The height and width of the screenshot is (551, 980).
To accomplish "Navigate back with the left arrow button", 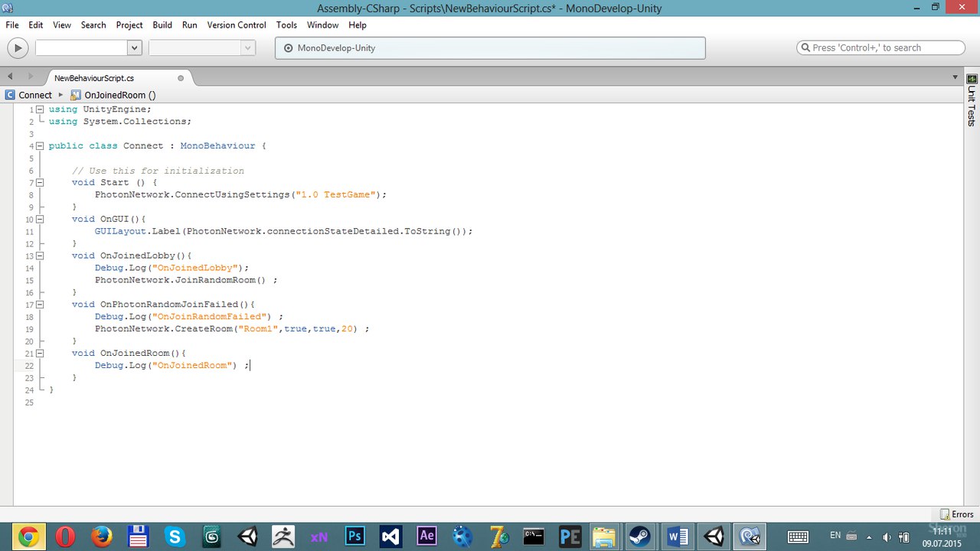I will tap(10, 77).
